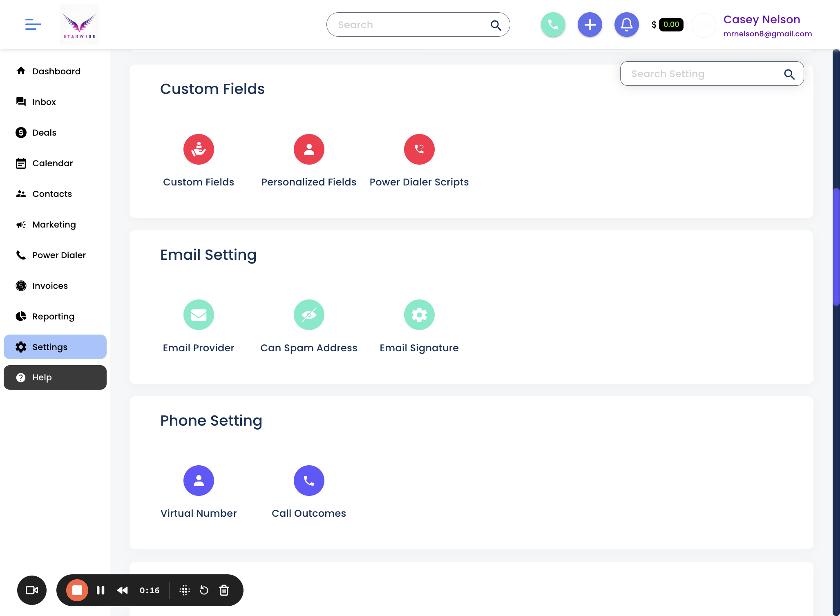Focus the Search Setting field
Image resolution: width=840 pixels, height=616 pixels.
(712, 74)
